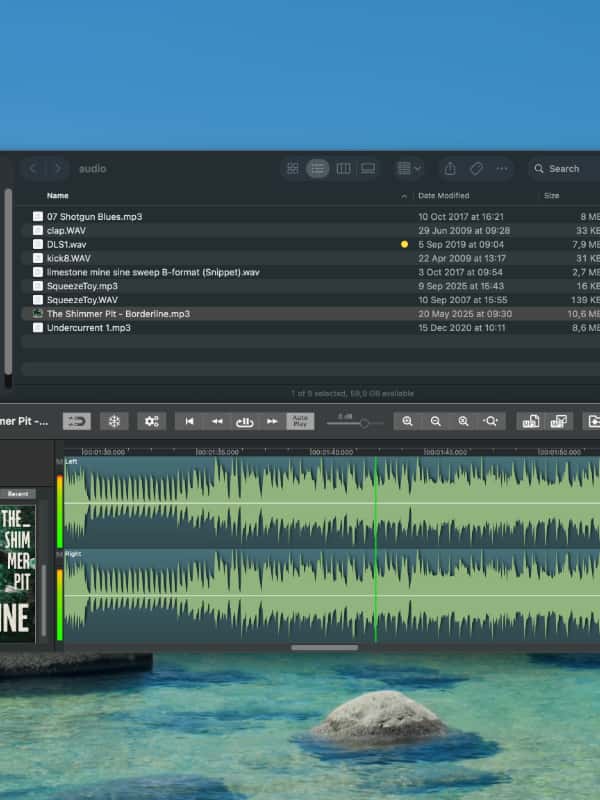The height and width of the screenshot is (800, 600).
Task: Click the play/pause transport button
Action: [244, 422]
